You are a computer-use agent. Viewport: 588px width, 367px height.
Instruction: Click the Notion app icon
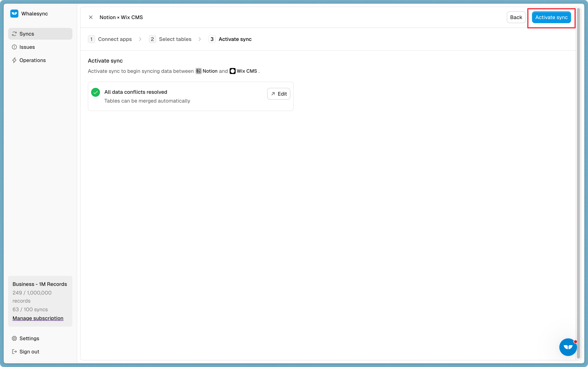pos(198,71)
